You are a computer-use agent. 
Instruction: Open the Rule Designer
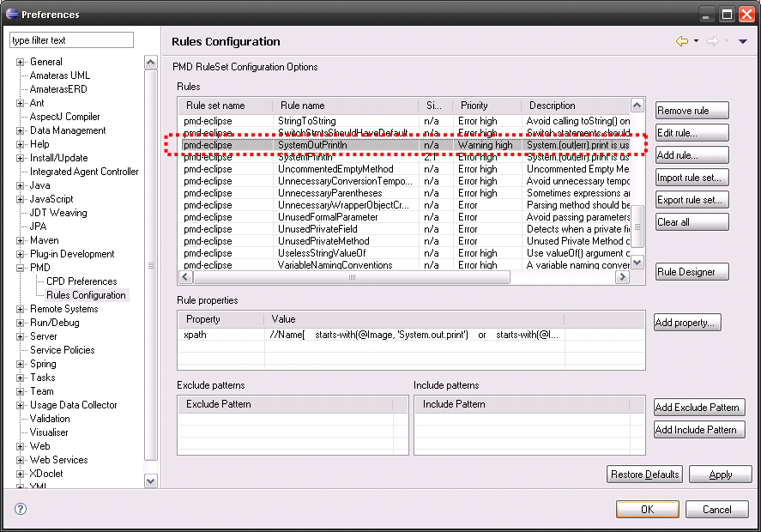click(x=692, y=272)
